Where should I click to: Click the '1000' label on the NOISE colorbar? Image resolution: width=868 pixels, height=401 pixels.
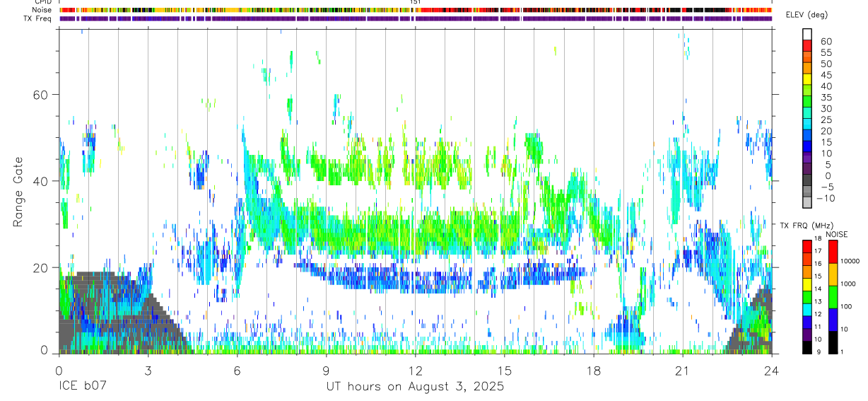tap(848, 284)
